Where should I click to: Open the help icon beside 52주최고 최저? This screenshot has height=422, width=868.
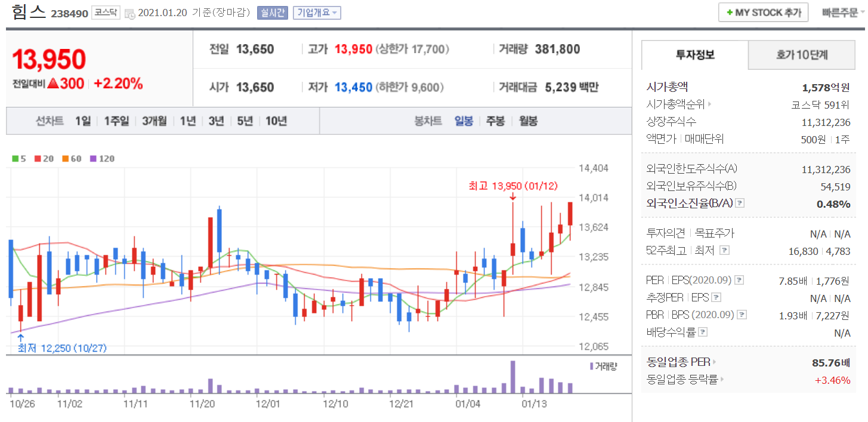pos(724,251)
